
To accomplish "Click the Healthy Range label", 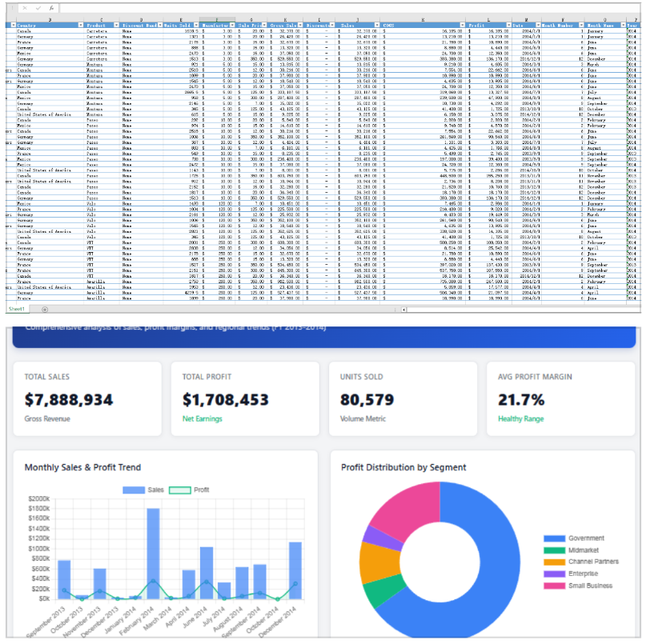I will click(521, 418).
